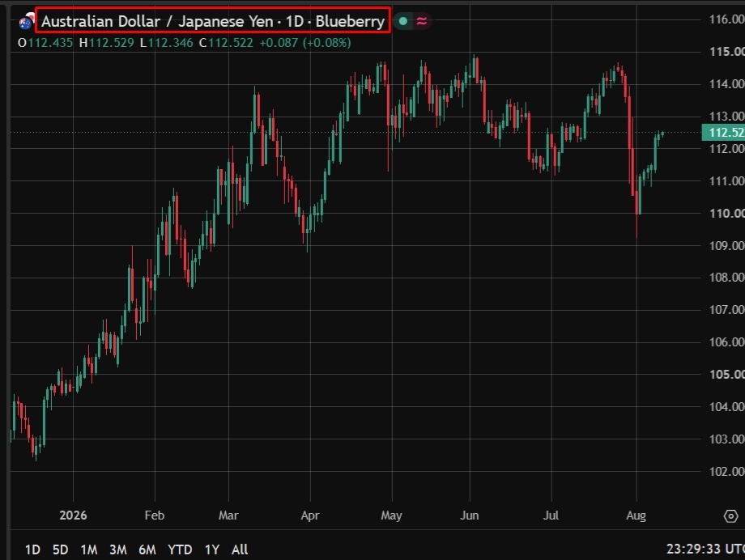Click the UTC clock 23:29:33
Screen dimensions: 745x560
click(705, 549)
